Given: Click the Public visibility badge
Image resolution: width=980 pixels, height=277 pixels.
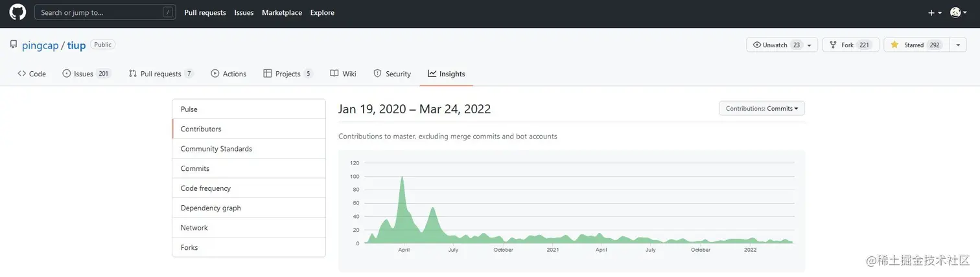Looking at the screenshot, I should point(103,45).
